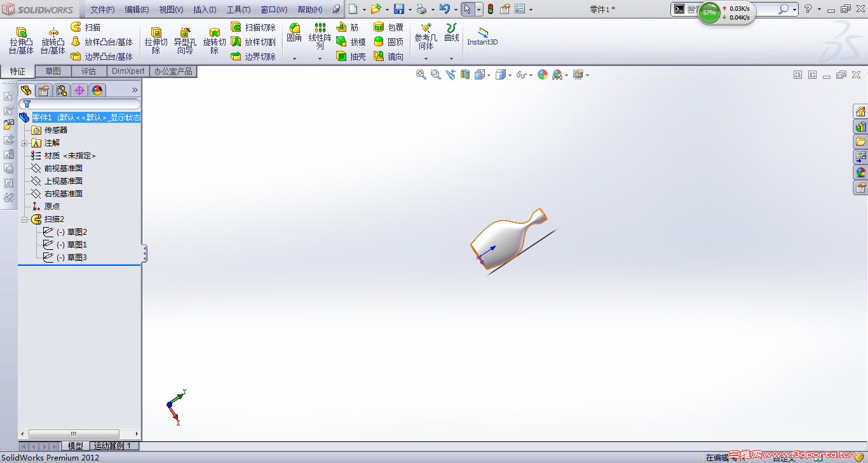Image resolution: width=868 pixels, height=463 pixels.
Task: Select the 拉伸凸台/基体 extrude boss tool
Action: tap(21, 41)
